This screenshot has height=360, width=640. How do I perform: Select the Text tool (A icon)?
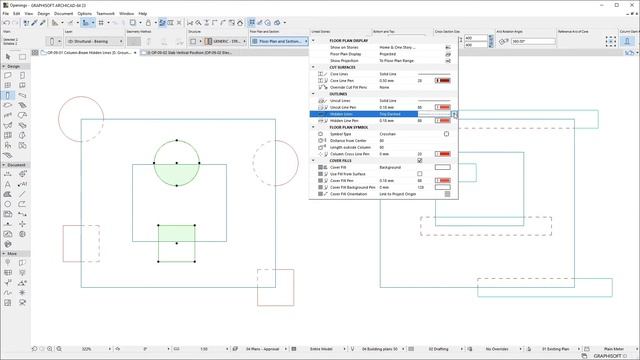(8, 184)
